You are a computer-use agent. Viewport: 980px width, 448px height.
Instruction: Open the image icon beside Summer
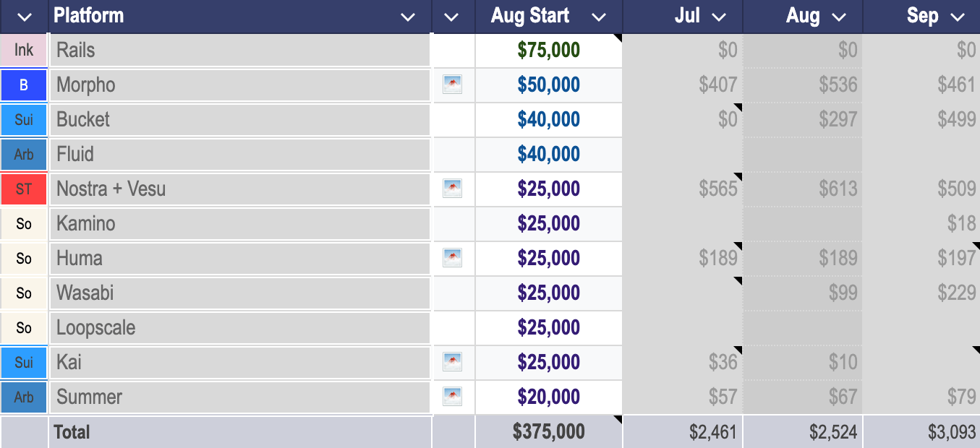click(453, 397)
